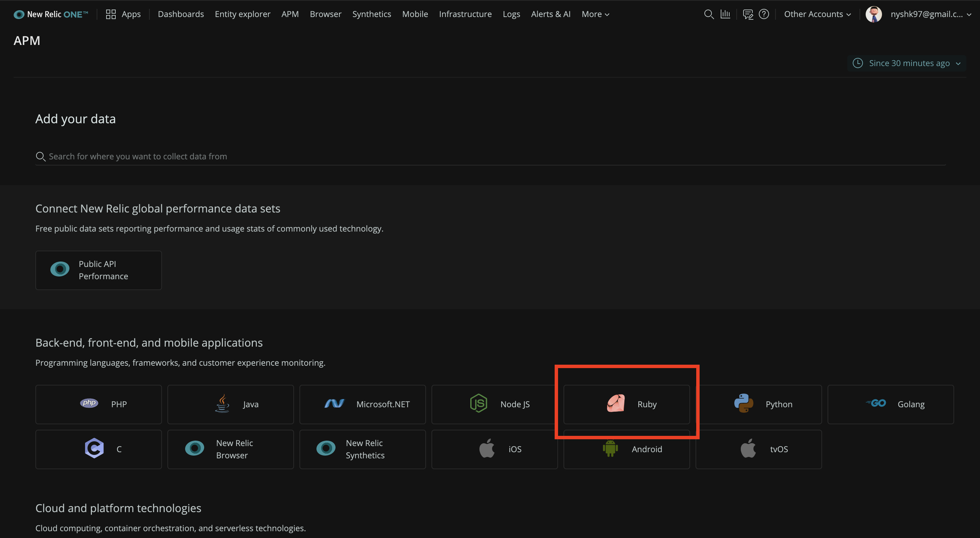Viewport: 980px width, 538px height.
Task: Click the Cloud and platform technologies heading
Action: click(118, 508)
